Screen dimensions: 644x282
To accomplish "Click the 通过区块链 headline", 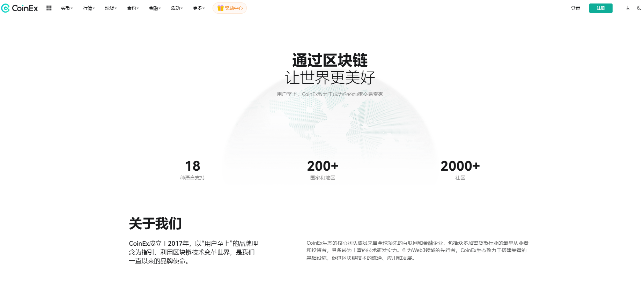I will 330,60.
